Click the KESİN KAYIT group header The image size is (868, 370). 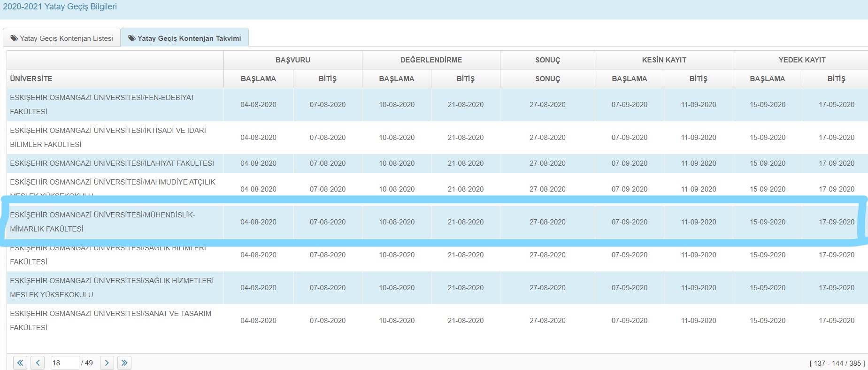click(x=664, y=60)
